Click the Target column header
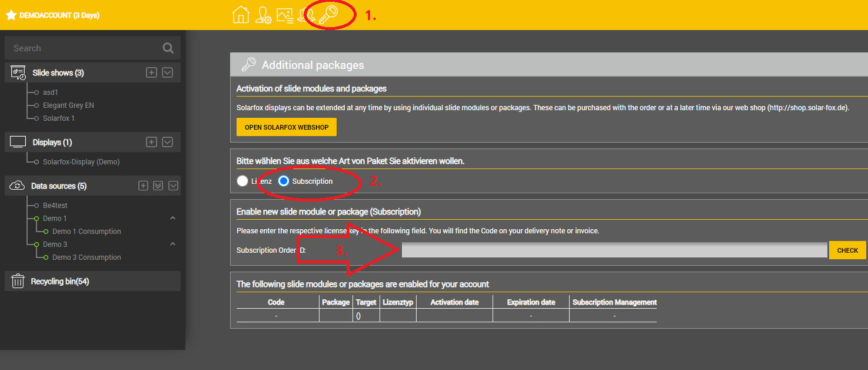Viewport: 868px width, 370px height. pyautogui.click(x=366, y=302)
